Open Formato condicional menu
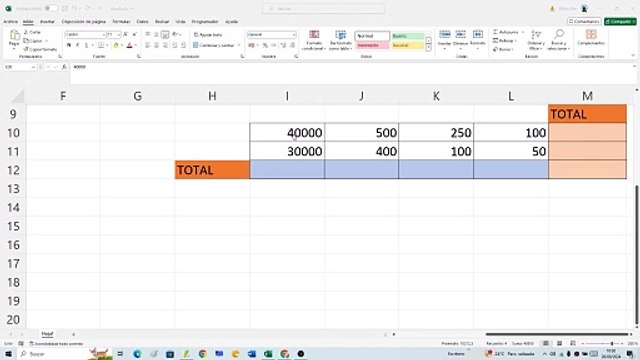This screenshot has height=360, width=640. point(314,40)
